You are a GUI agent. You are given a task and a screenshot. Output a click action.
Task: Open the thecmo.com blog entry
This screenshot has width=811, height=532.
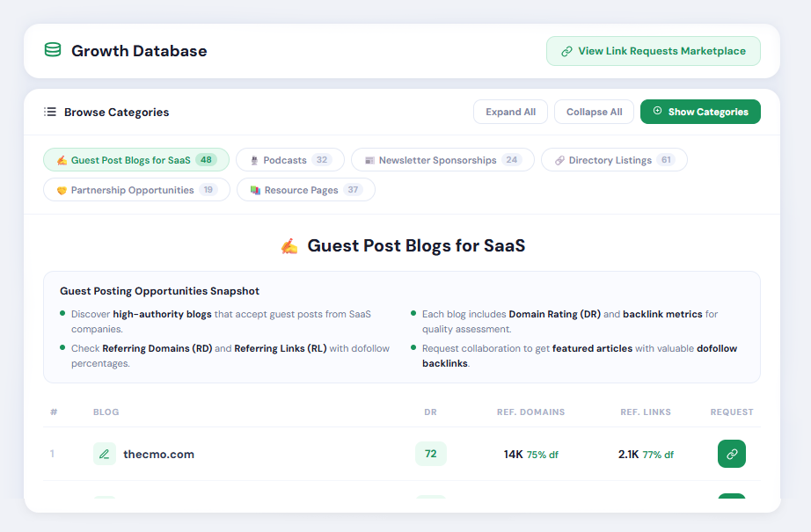coord(159,455)
